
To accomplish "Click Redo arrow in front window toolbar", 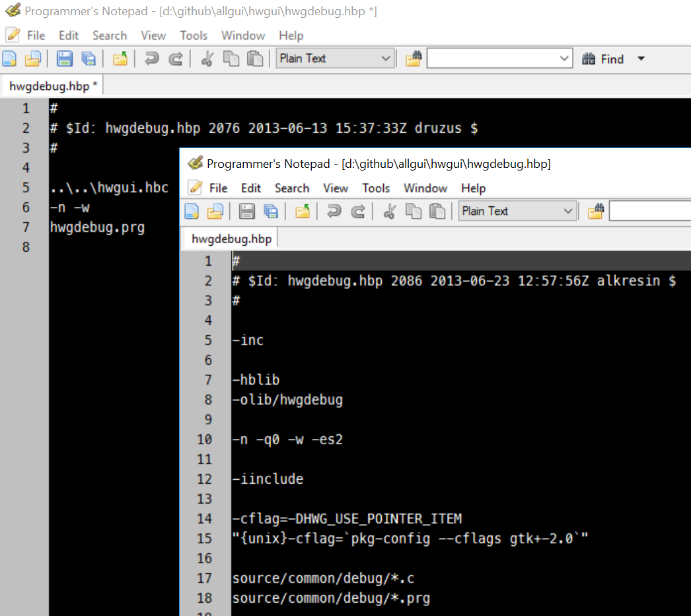I will click(357, 212).
